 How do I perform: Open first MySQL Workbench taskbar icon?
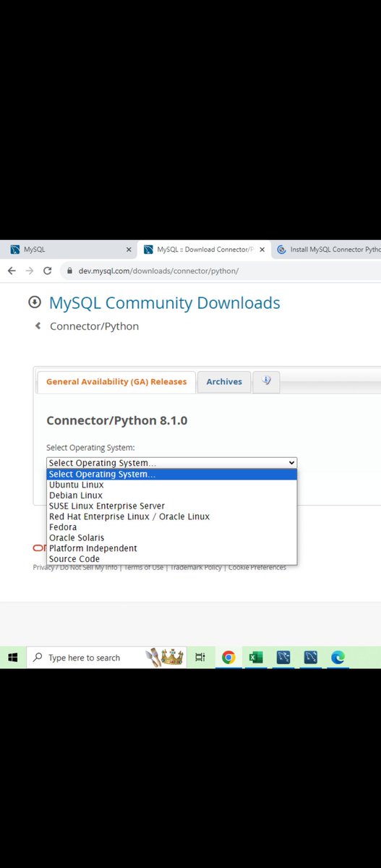[x=283, y=658]
